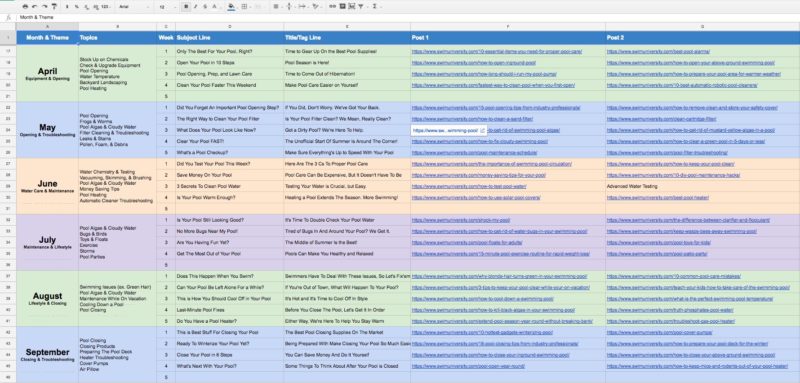
Task: Select column A header
Action: coord(47,26)
